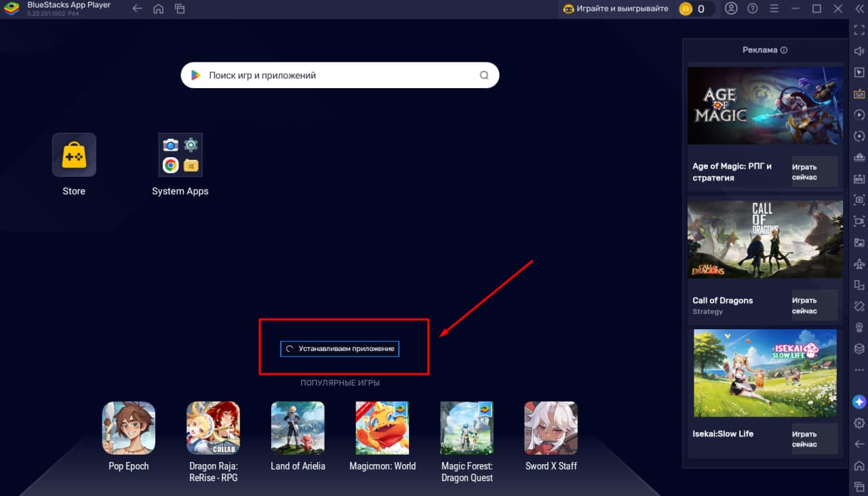Open the blue AI star icon

pyautogui.click(x=859, y=401)
